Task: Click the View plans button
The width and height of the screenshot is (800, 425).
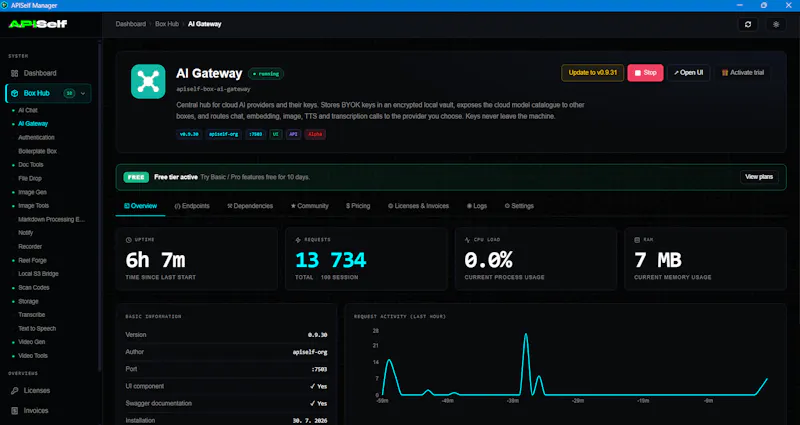Action: tap(759, 177)
